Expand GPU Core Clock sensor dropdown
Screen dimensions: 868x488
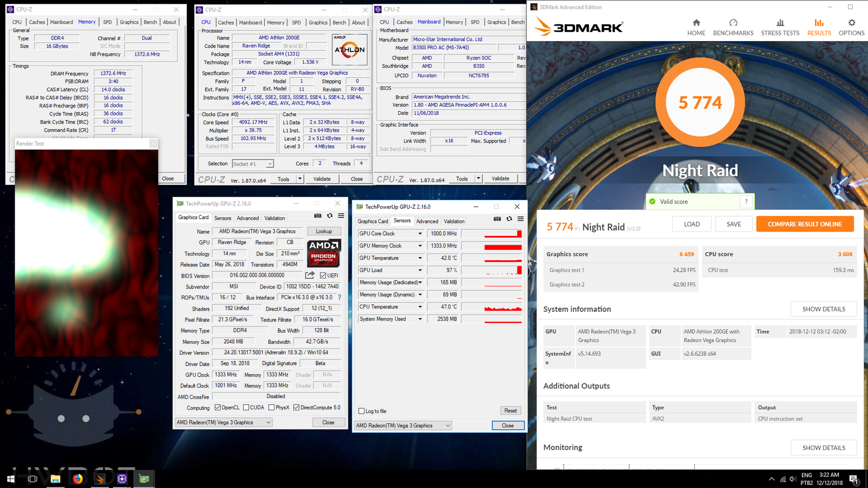point(419,234)
